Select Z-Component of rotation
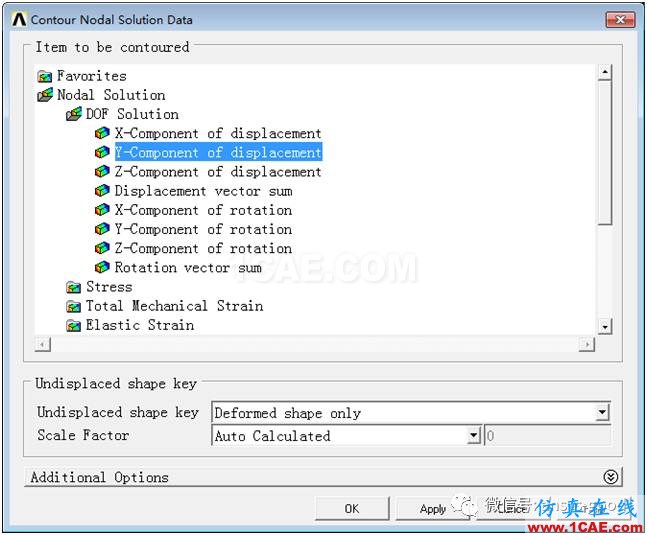 203,248
